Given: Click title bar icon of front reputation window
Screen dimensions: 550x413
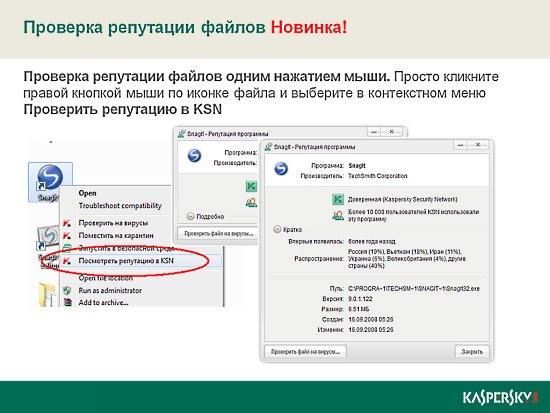Looking at the screenshot, I should 268,146.
